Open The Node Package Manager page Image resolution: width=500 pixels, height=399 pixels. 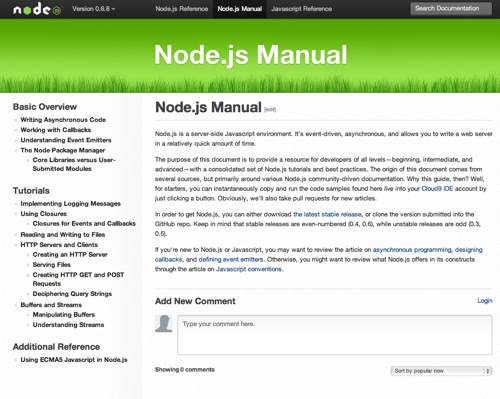[x=63, y=150]
